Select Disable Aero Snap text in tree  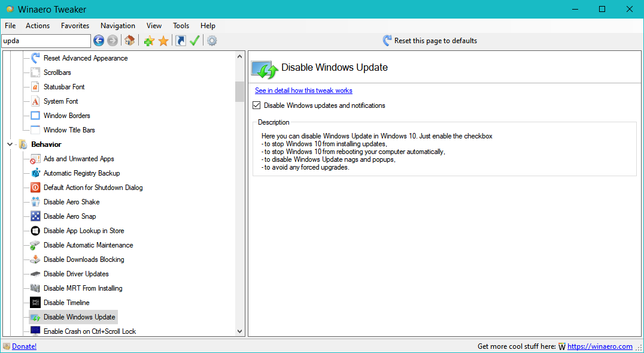(70, 216)
